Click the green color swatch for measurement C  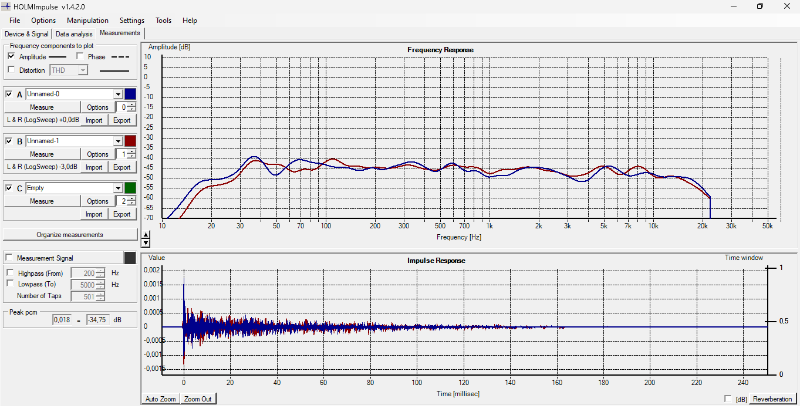coord(131,188)
